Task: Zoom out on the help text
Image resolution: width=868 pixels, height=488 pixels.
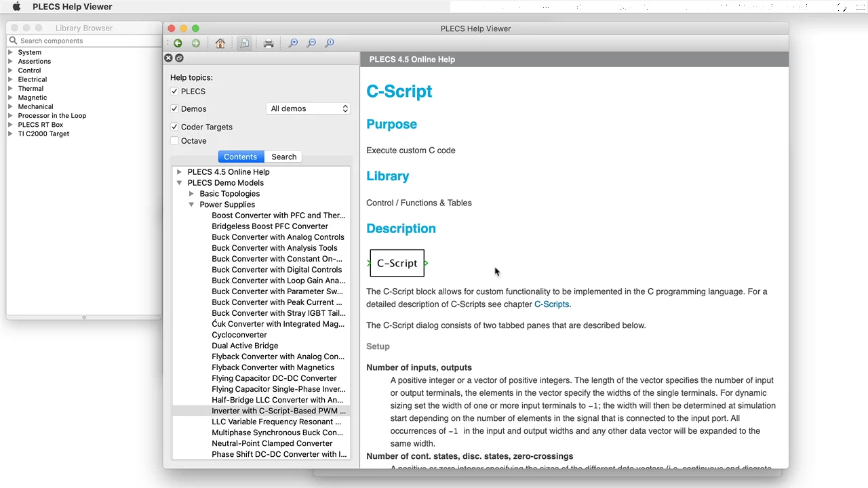Action: (312, 43)
